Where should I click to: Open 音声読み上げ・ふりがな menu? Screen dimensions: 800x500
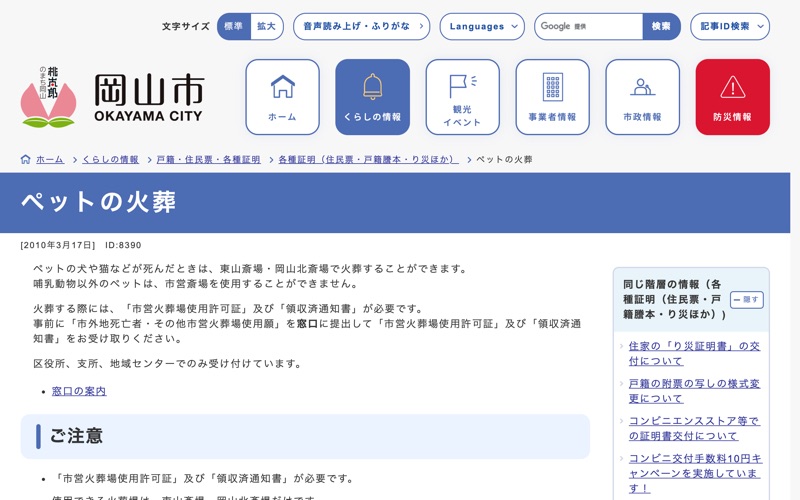click(x=362, y=27)
